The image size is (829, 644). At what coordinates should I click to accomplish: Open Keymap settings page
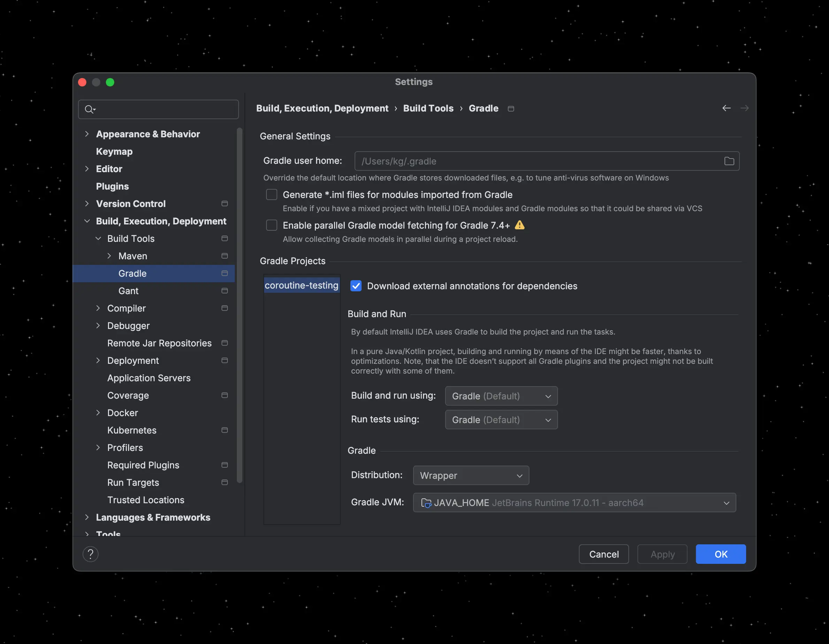[114, 152]
